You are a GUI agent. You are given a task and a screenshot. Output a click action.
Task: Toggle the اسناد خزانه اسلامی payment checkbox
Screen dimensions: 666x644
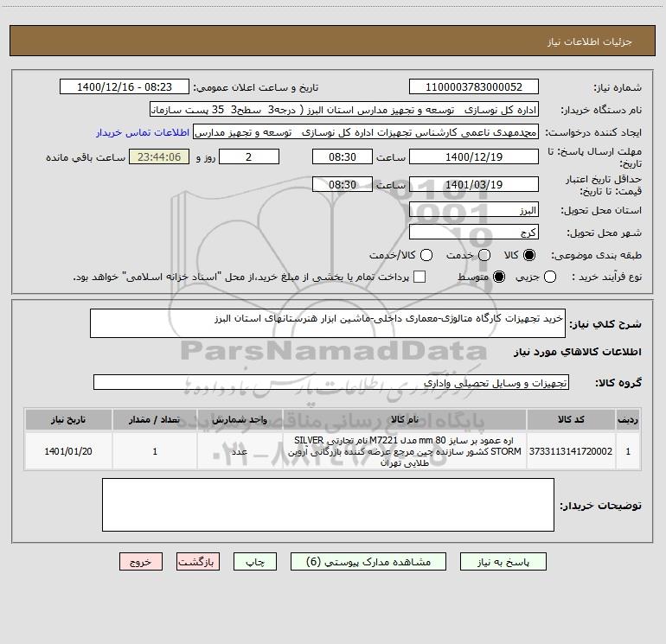click(x=419, y=277)
